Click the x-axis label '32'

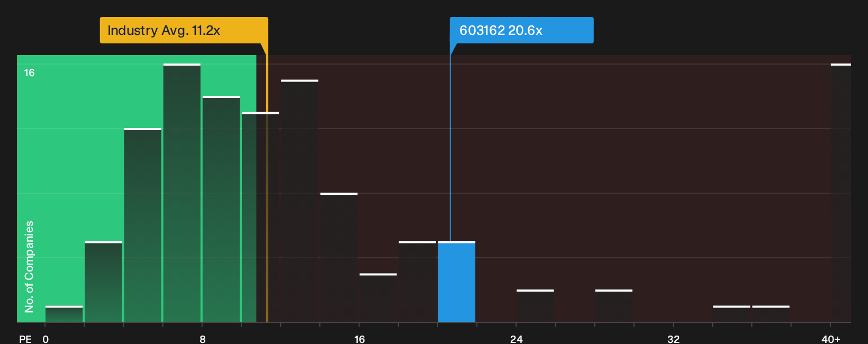673,339
